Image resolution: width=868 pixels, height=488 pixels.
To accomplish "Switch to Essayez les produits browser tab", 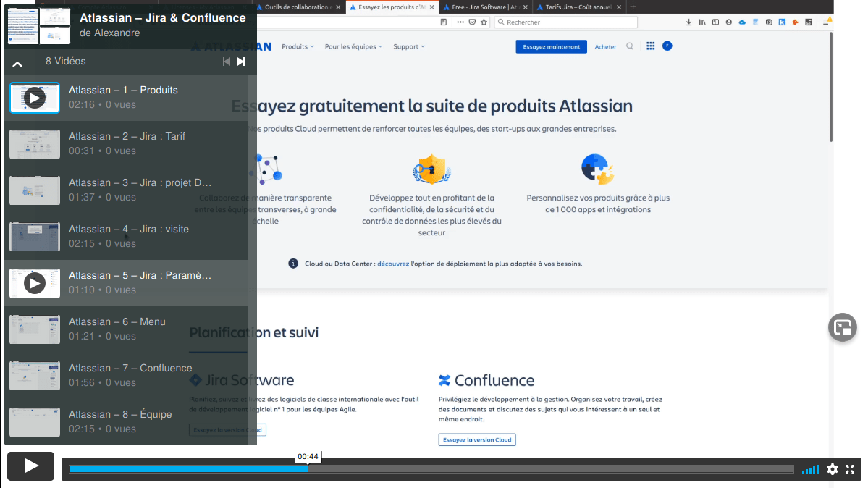I will point(392,7).
